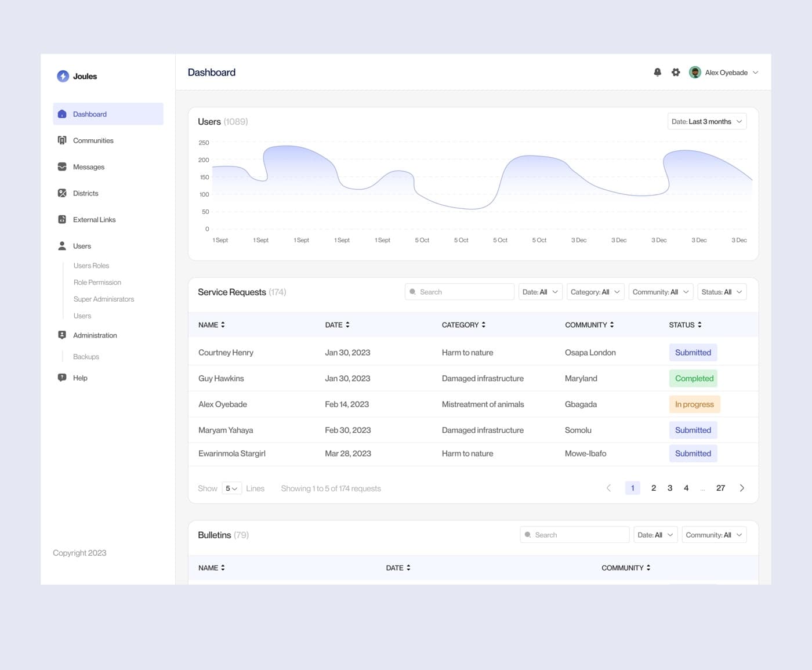Go to next page arrow
The width and height of the screenshot is (812, 670).
742,488
